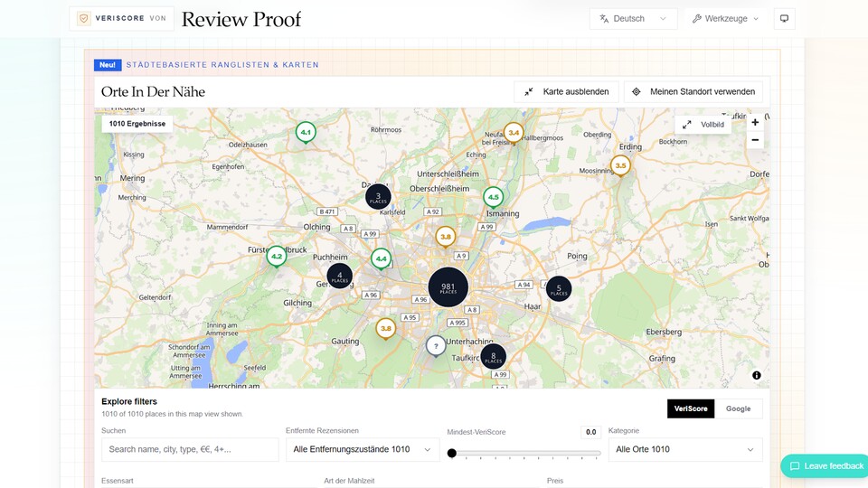Click Karte ausblenden button
Viewport: 868px width, 488px height.
(566, 92)
